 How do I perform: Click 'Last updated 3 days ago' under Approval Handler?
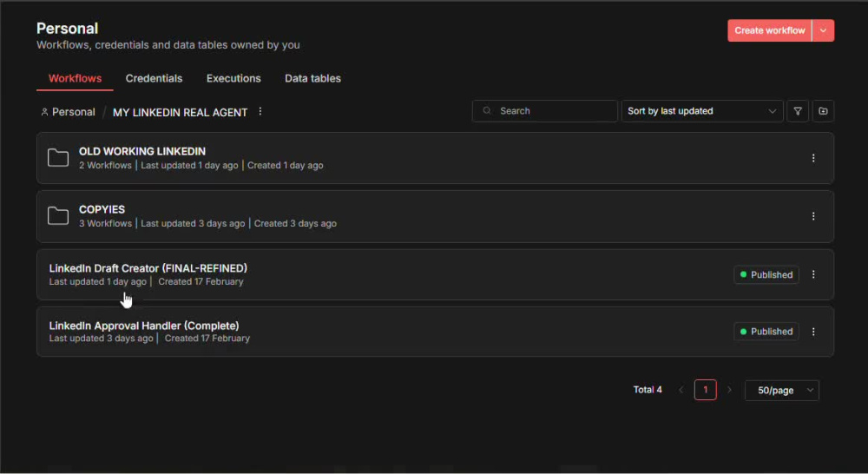[x=101, y=339]
